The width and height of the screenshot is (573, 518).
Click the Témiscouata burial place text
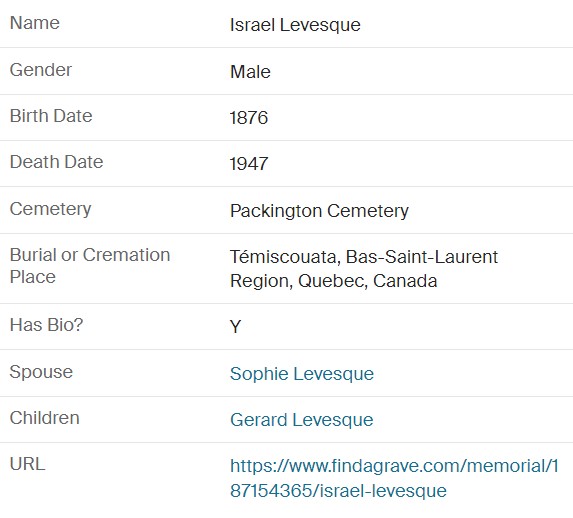[x=364, y=269]
